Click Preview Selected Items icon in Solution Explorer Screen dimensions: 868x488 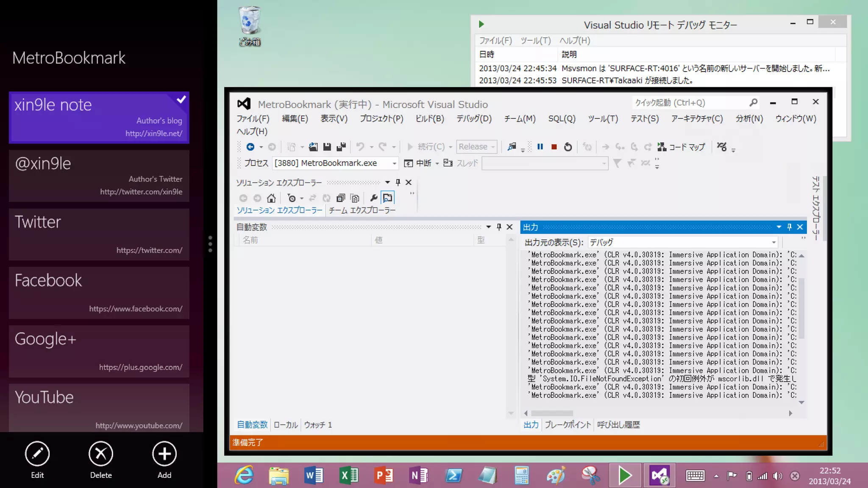(x=387, y=198)
